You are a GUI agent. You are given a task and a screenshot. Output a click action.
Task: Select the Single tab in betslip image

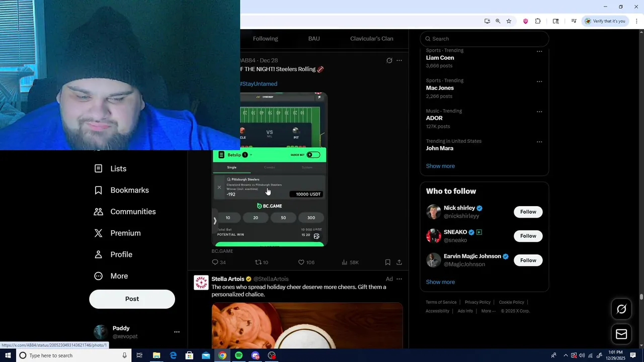click(x=232, y=167)
